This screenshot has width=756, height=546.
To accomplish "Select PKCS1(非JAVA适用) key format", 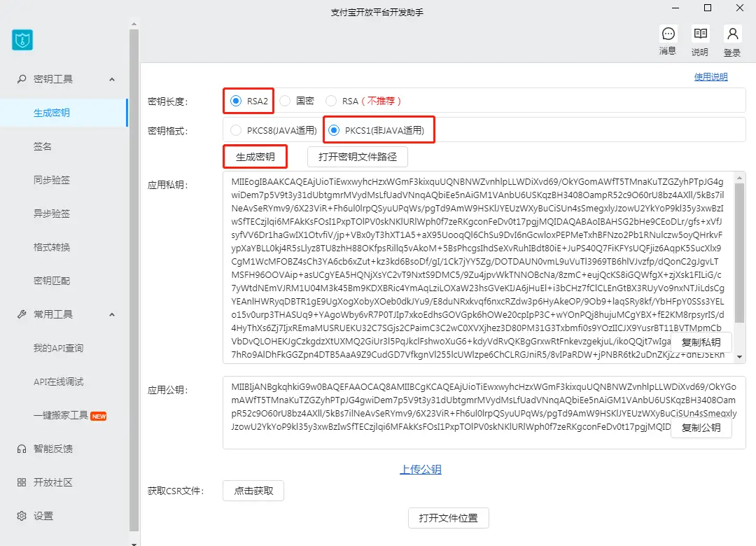I will [x=334, y=129].
